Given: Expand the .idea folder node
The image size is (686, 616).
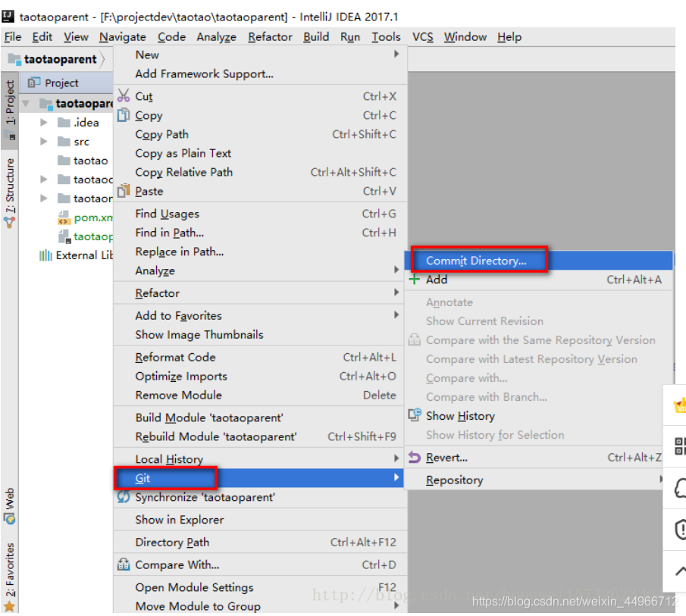Looking at the screenshot, I should [44, 122].
